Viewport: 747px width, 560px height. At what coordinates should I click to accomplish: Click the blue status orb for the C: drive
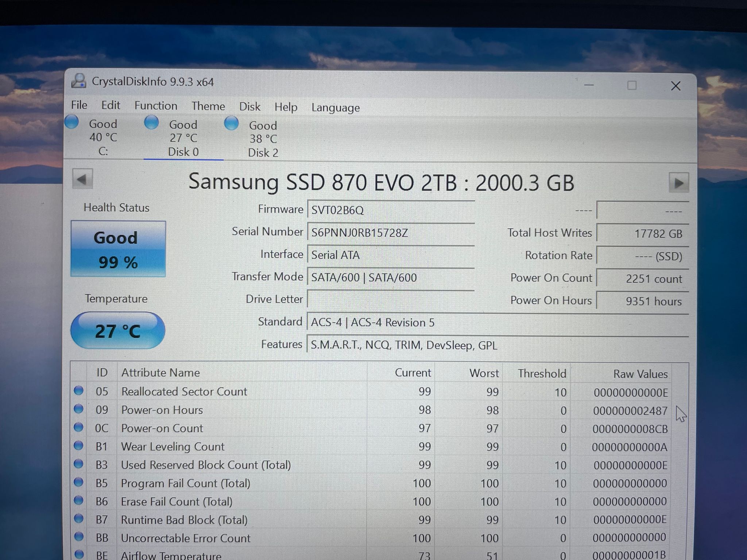[71, 122]
